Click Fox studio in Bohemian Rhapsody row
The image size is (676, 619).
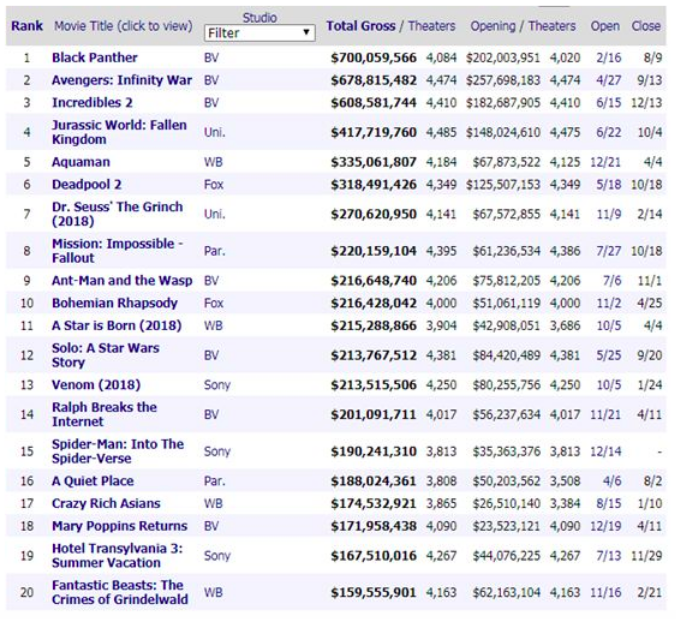213,303
